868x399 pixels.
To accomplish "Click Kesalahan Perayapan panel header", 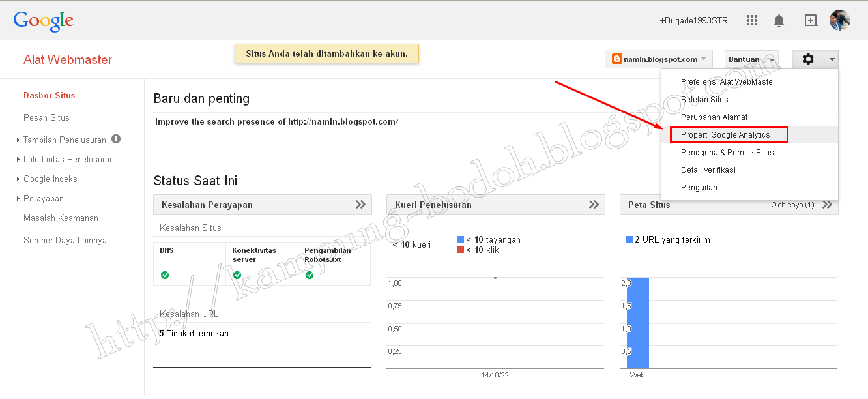I will (263, 205).
